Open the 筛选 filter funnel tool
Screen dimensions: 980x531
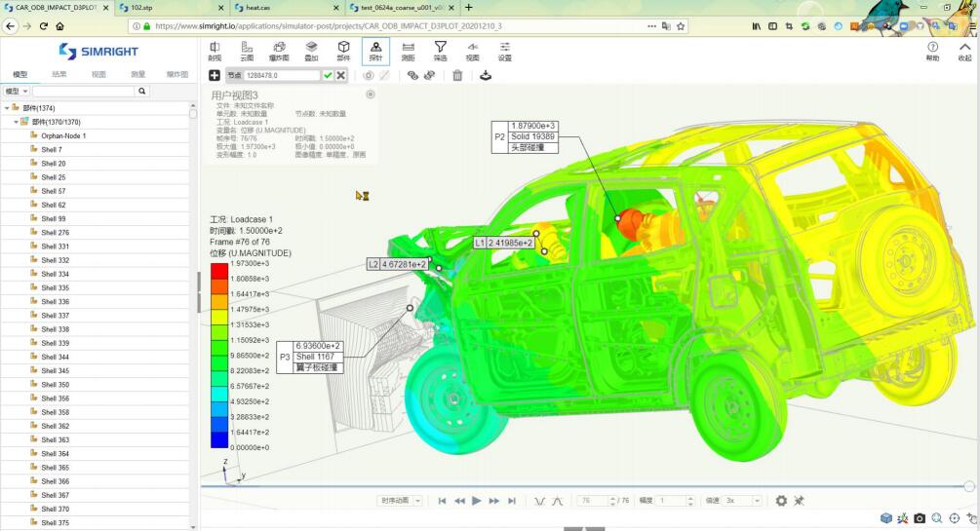point(440,51)
